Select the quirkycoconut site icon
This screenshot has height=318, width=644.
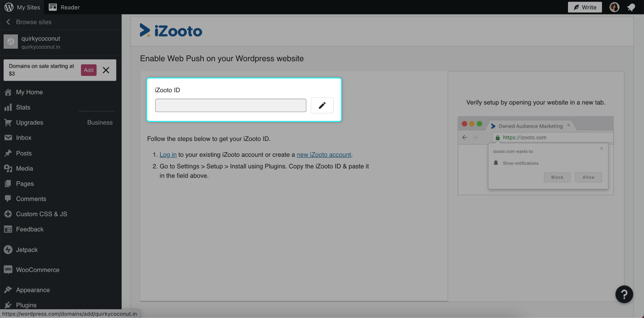[x=11, y=41]
